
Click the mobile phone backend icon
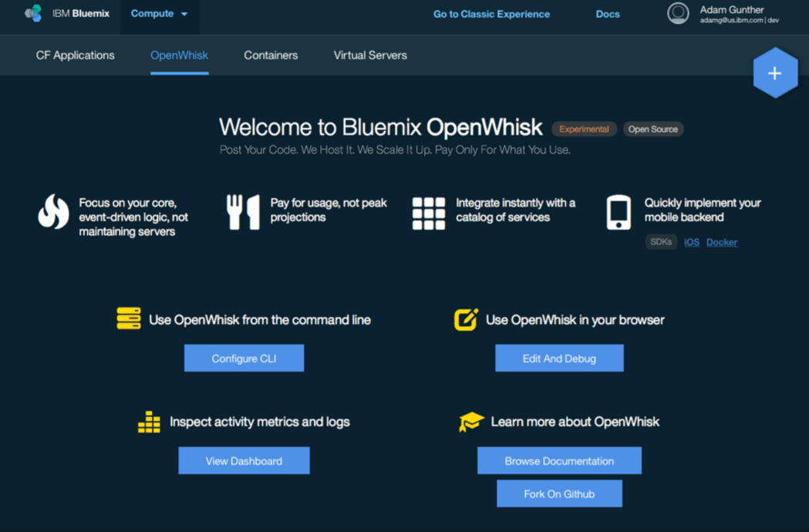click(x=618, y=212)
